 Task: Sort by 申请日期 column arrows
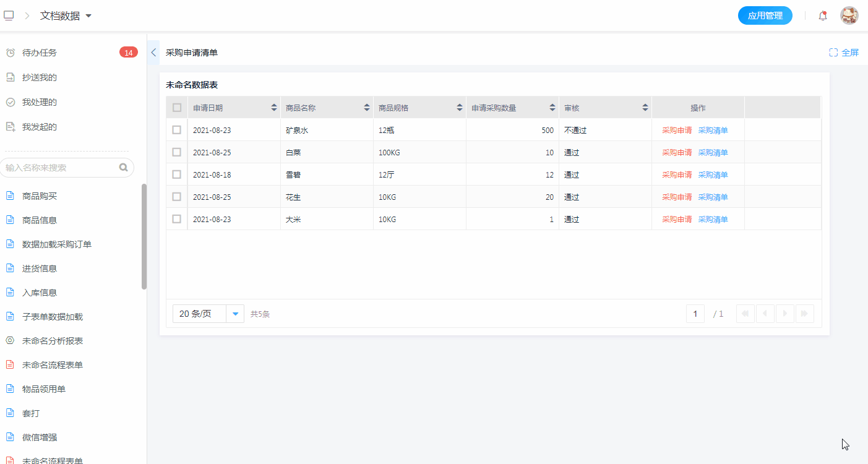[x=274, y=108]
